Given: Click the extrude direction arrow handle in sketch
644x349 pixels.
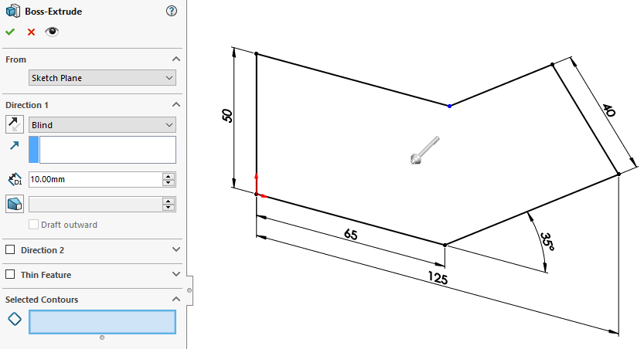Looking at the screenshot, I should point(424,151).
